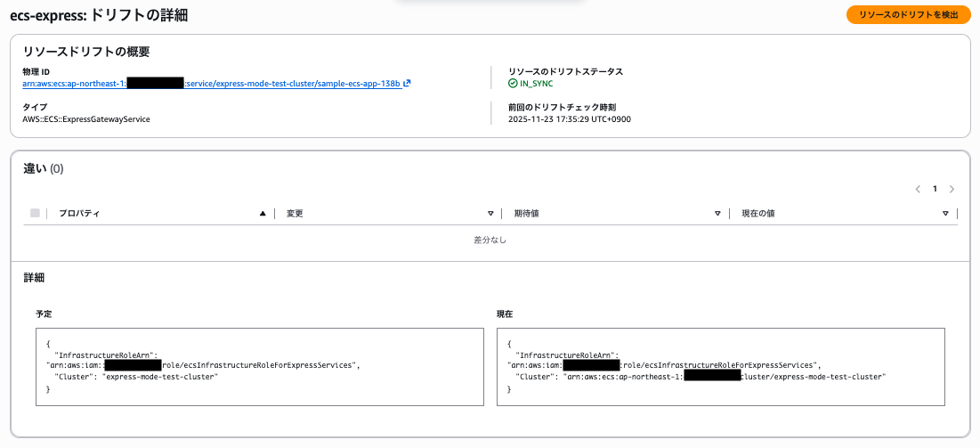Click the 差分なし empty table message
This screenshot has width=980, height=448.
[x=490, y=240]
